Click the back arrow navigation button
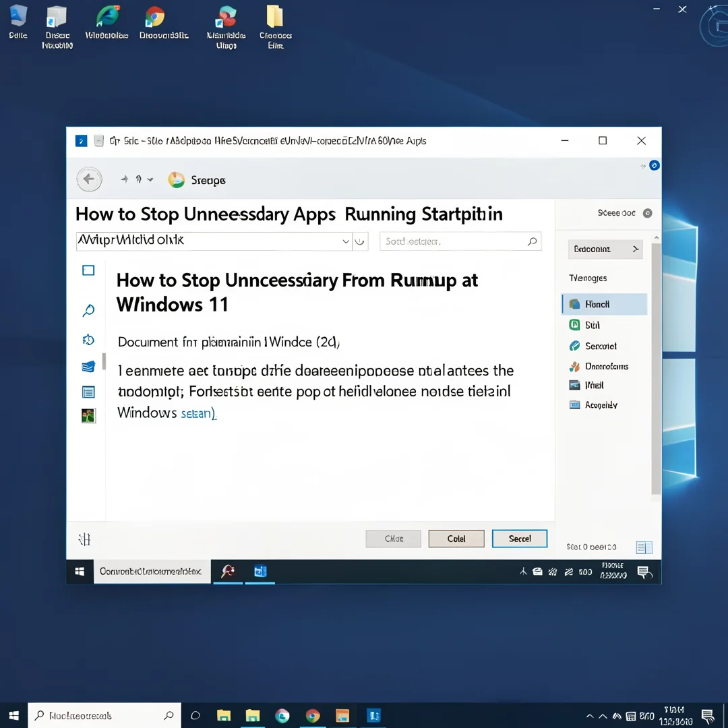 pyautogui.click(x=89, y=179)
